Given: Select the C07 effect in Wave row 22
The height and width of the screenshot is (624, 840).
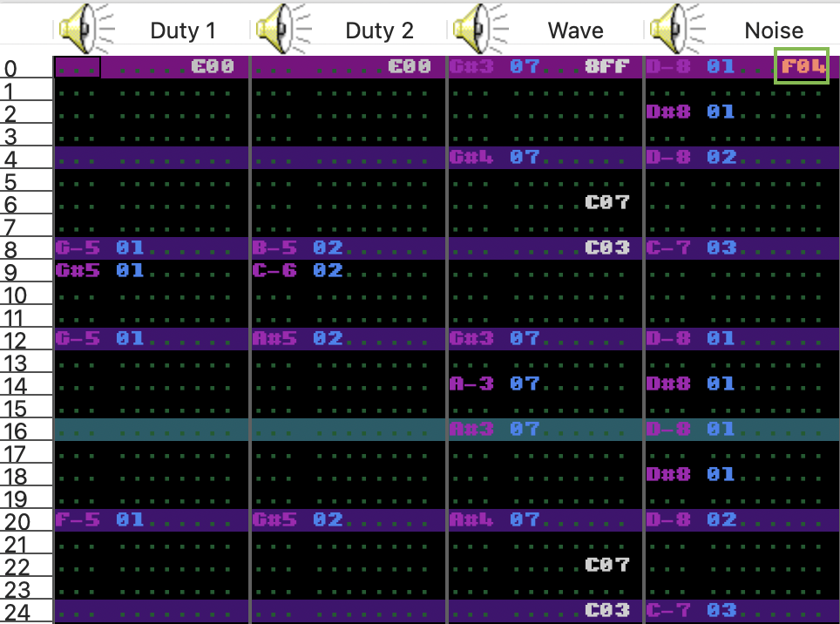Looking at the screenshot, I should click(x=607, y=565).
